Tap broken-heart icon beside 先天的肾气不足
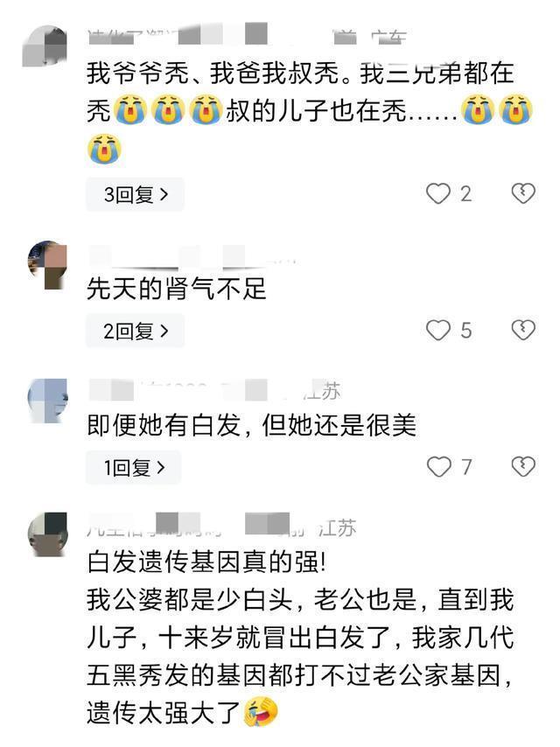Viewport: 560px width, 747px height. (x=523, y=330)
